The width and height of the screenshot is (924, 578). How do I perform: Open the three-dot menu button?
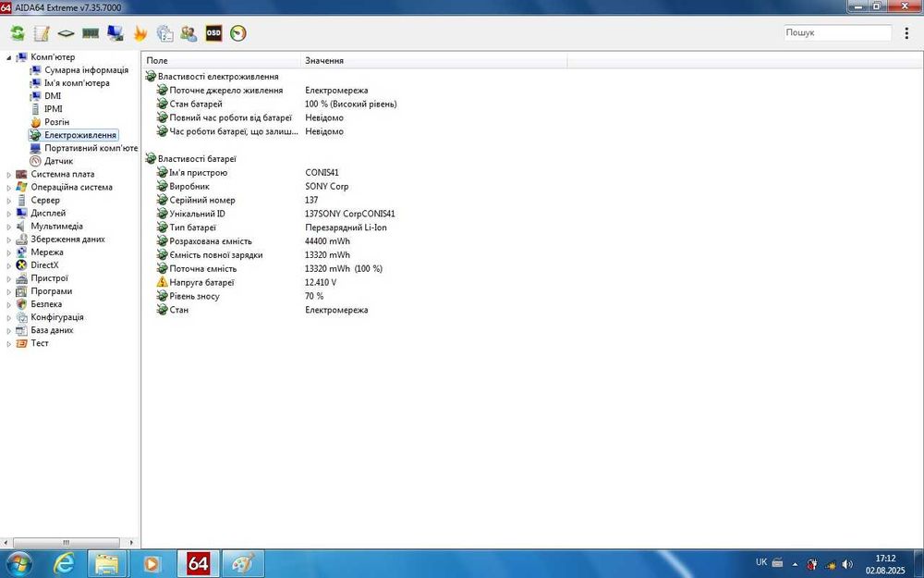[x=906, y=33]
